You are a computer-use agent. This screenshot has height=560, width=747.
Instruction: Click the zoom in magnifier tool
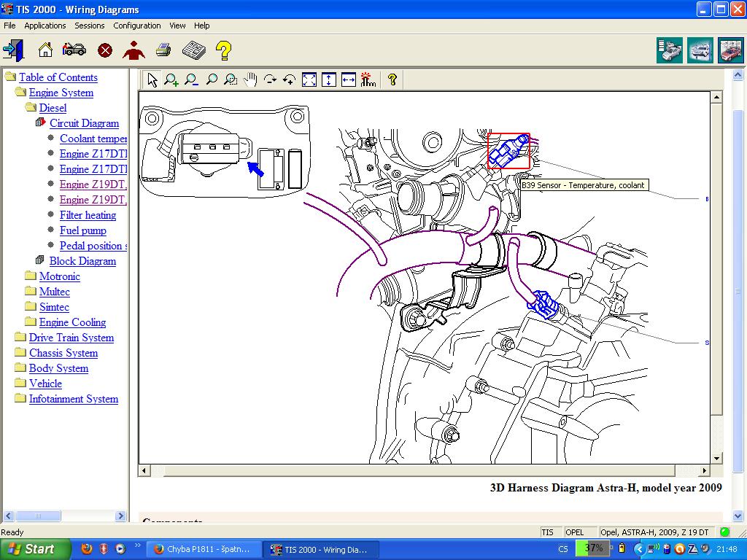[x=171, y=79]
